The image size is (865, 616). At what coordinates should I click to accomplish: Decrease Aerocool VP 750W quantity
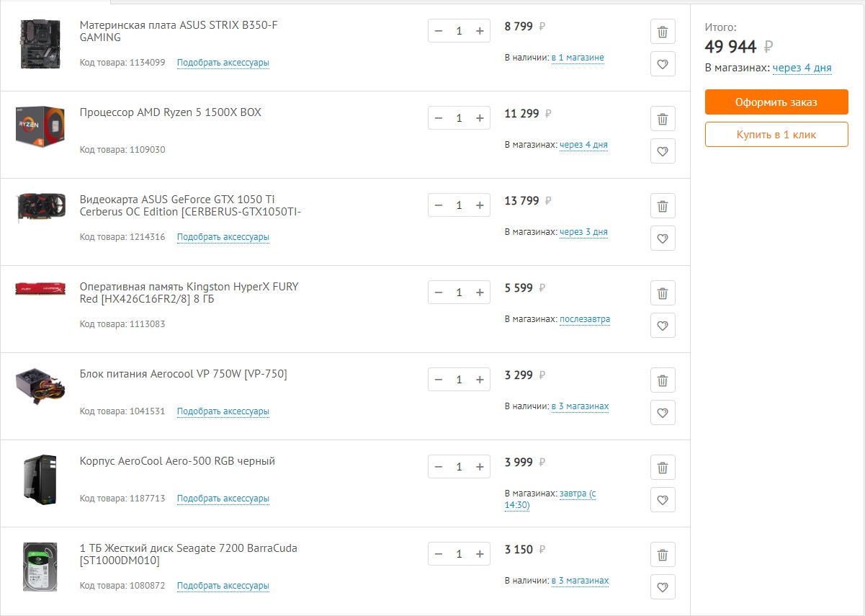(x=439, y=380)
